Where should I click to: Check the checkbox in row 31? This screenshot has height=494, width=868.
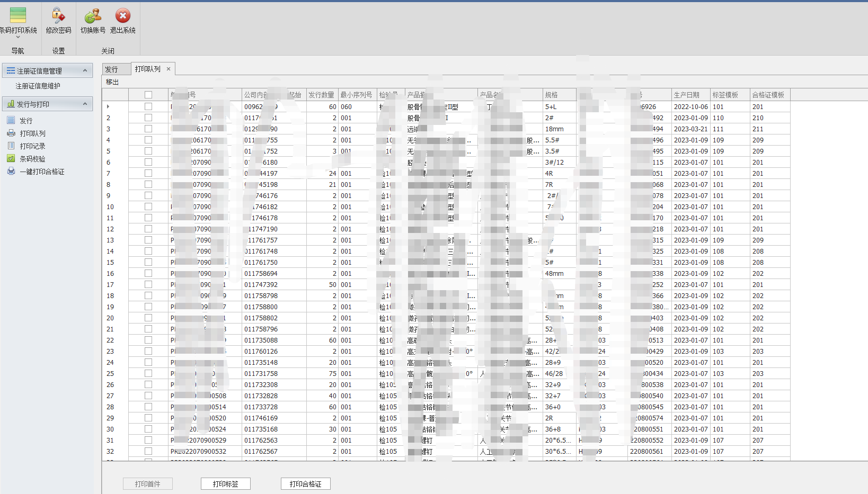click(148, 440)
